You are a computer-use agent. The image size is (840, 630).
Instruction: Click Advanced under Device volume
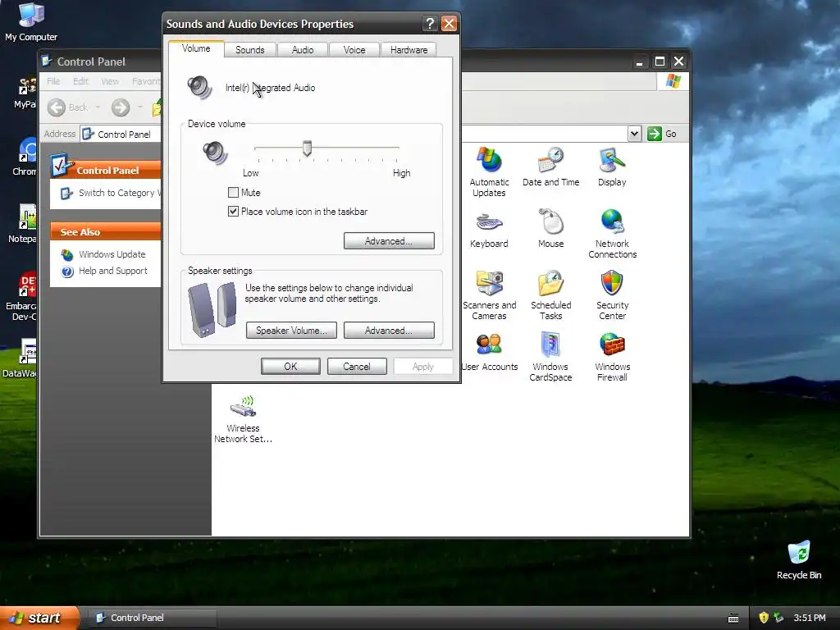point(389,241)
